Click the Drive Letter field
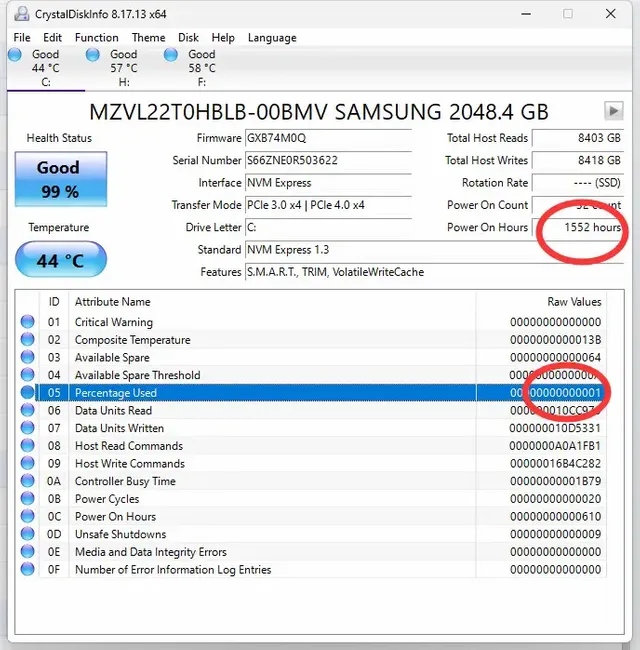This screenshot has height=650, width=640. [x=328, y=228]
